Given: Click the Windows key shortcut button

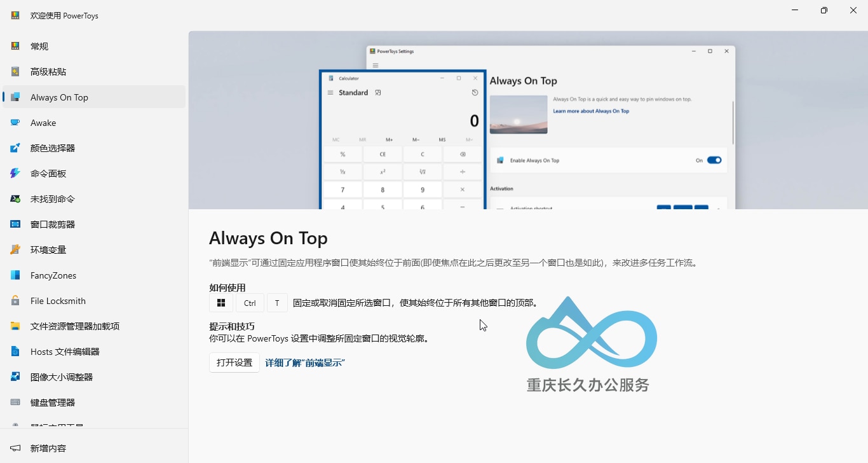Looking at the screenshot, I should point(221,303).
